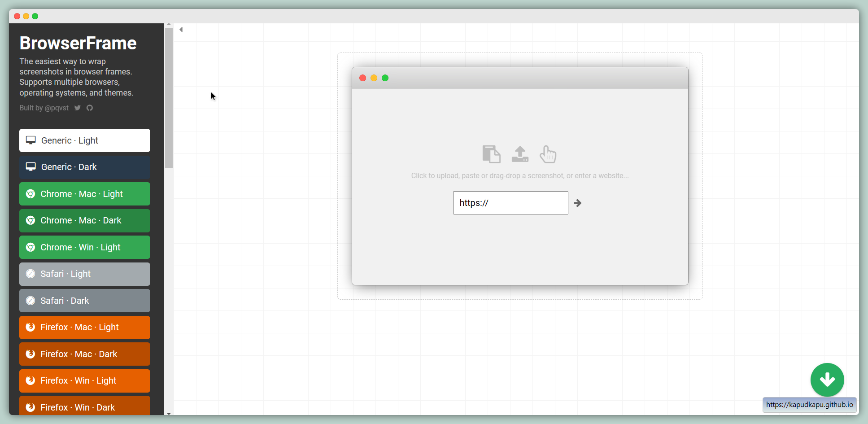Collapse sidebar with the left triangle arrow

[x=181, y=30]
